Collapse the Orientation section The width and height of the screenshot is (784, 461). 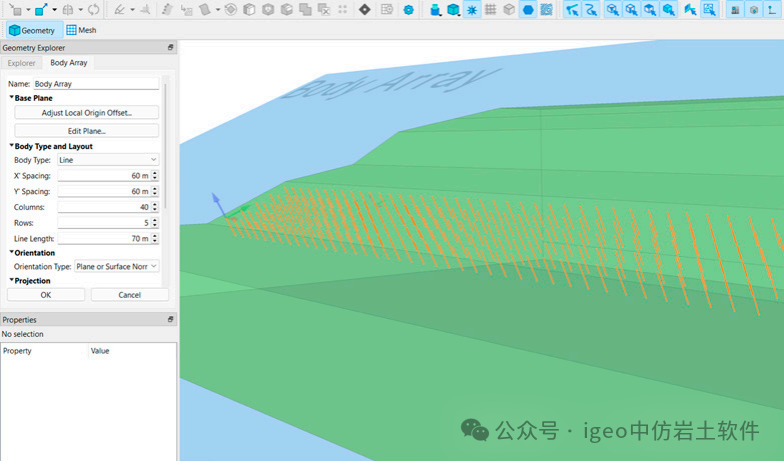[x=12, y=252]
